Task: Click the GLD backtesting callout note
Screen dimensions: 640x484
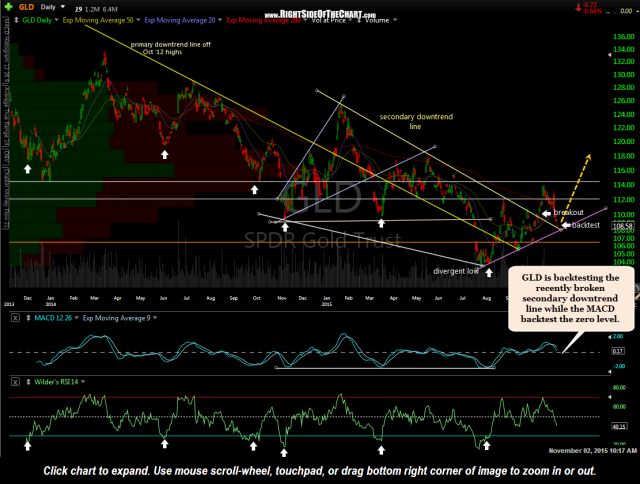Action: point(570,298)
